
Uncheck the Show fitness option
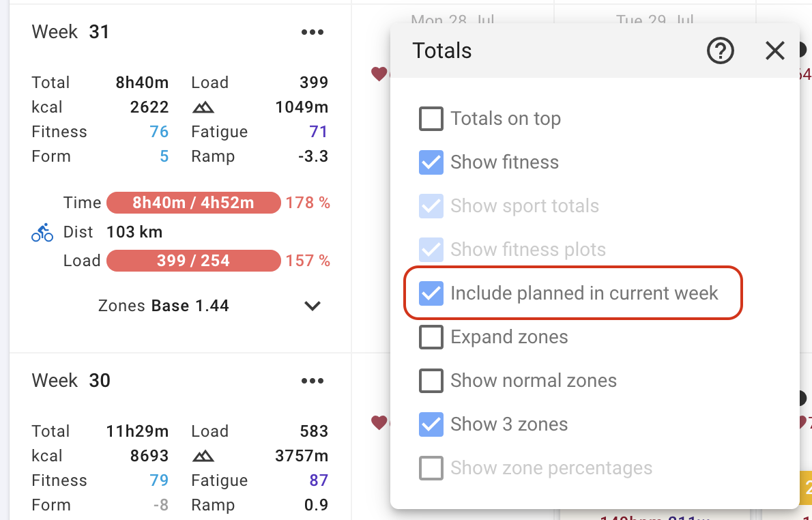[431, 162]
